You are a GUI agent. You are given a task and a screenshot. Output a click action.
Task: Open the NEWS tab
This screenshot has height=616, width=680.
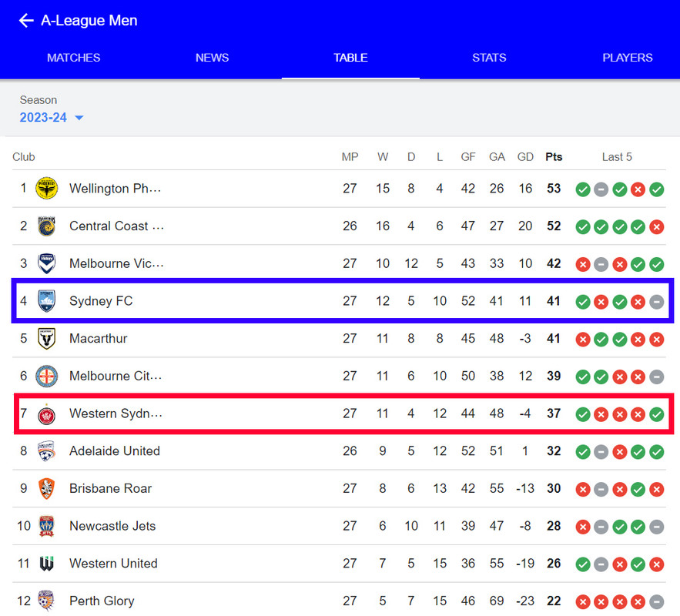coord(212,58)
